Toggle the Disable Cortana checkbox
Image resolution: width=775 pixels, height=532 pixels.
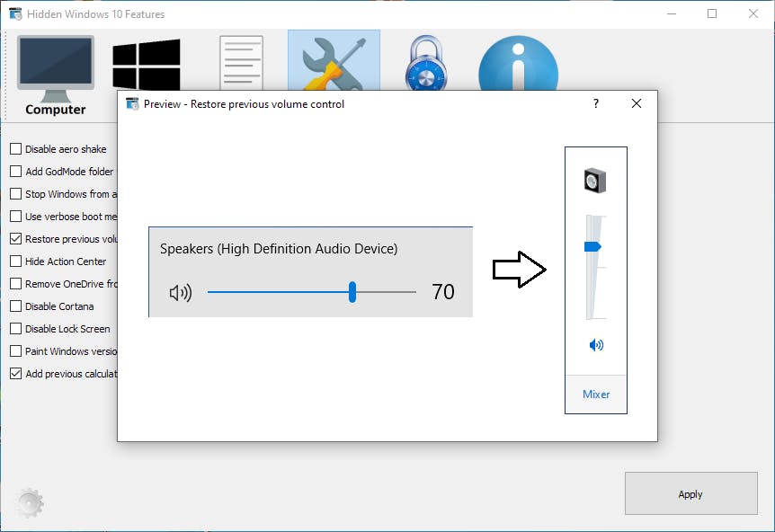coord(16,306)
